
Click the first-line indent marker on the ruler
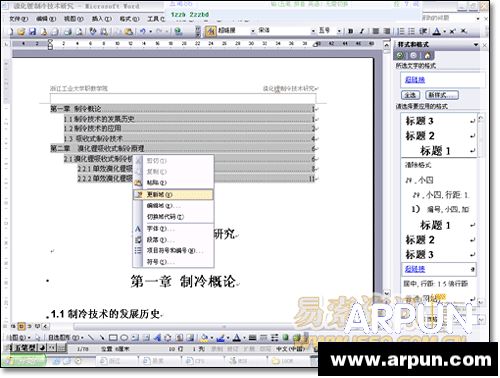(x=50, y=41)
